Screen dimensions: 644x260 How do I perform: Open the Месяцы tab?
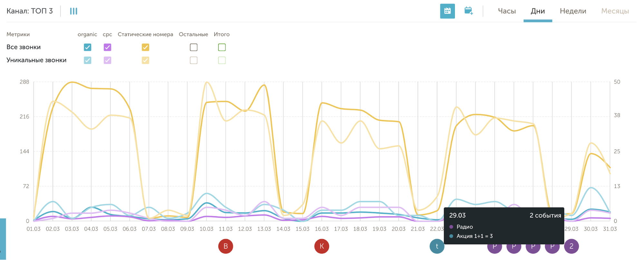[x=615, y=11]
